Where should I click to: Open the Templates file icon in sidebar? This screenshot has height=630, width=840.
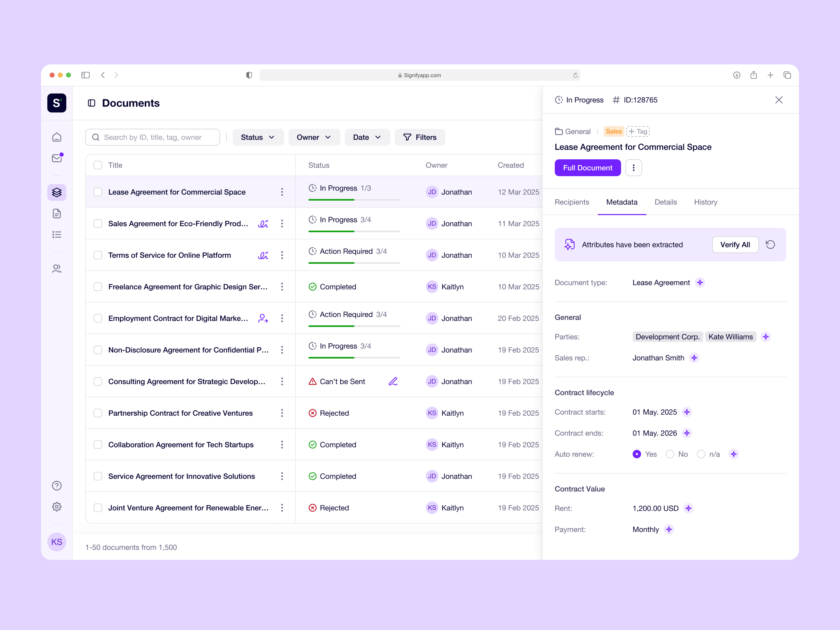coord(57,213)
